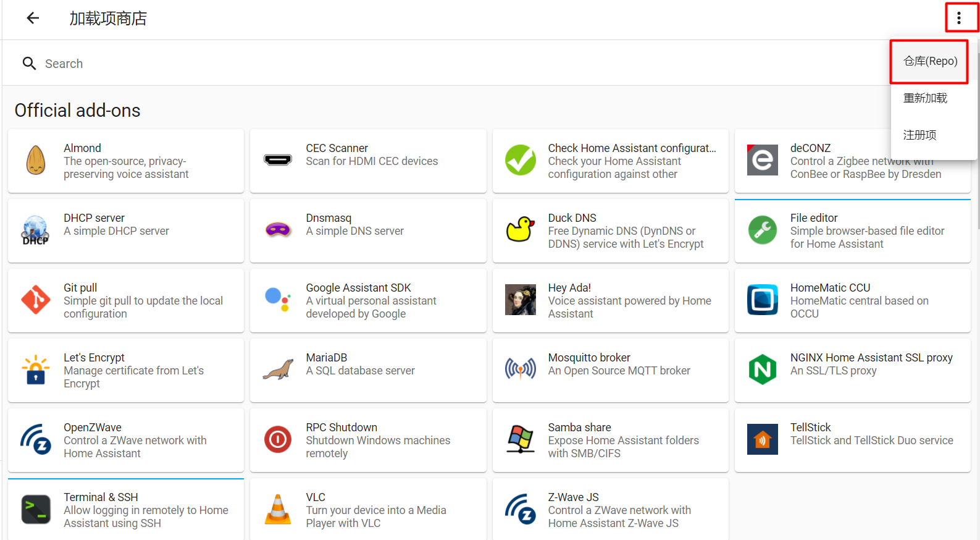Click the DHCP server globe icon

point(36,230)
